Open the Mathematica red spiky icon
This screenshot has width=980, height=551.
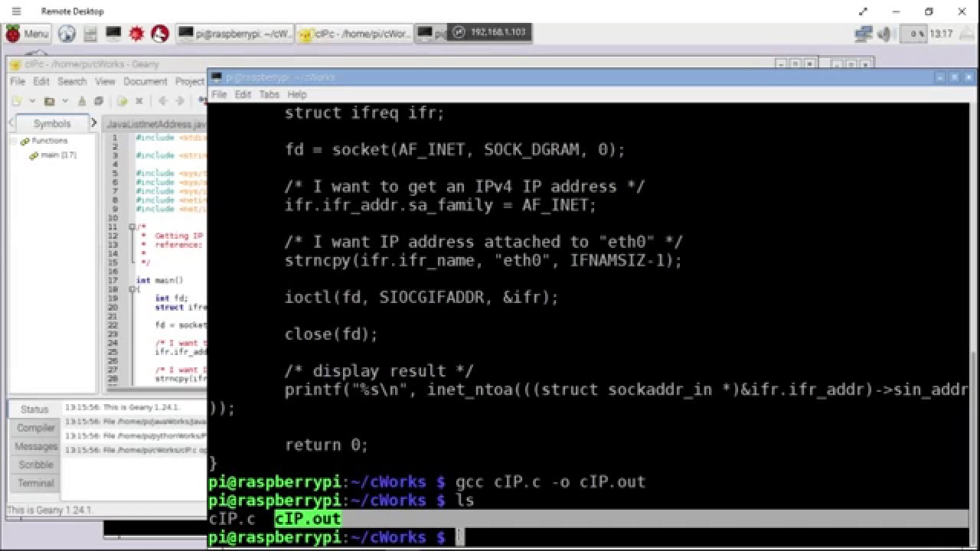point(137,34)
